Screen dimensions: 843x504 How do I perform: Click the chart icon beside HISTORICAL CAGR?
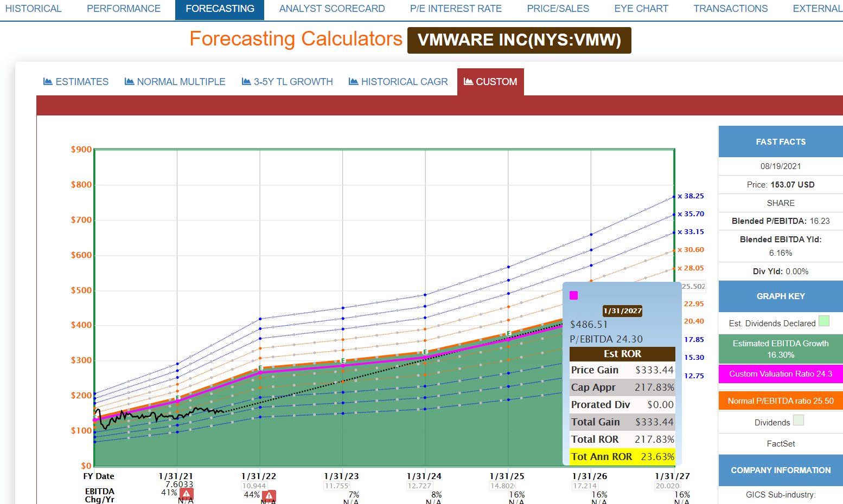click(354, 81)
